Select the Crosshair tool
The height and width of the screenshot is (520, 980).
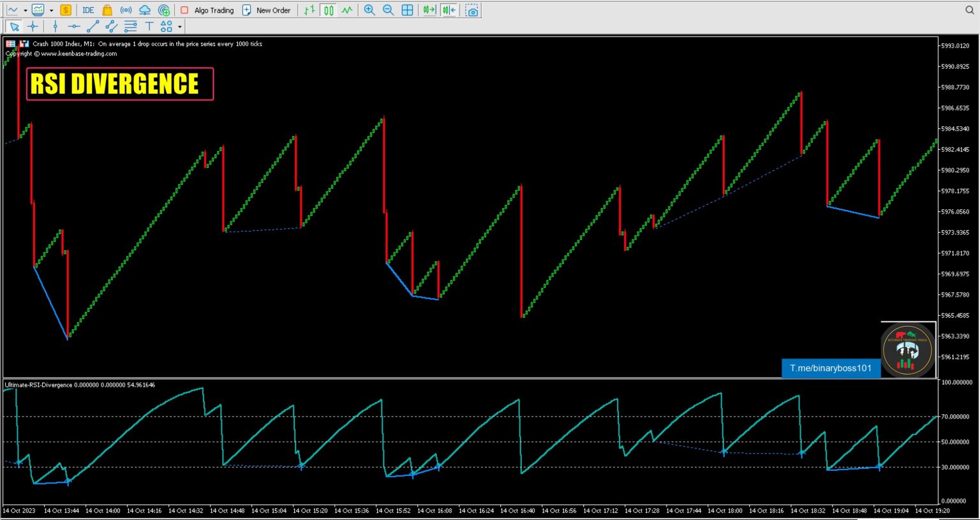[x=33, y=26]
